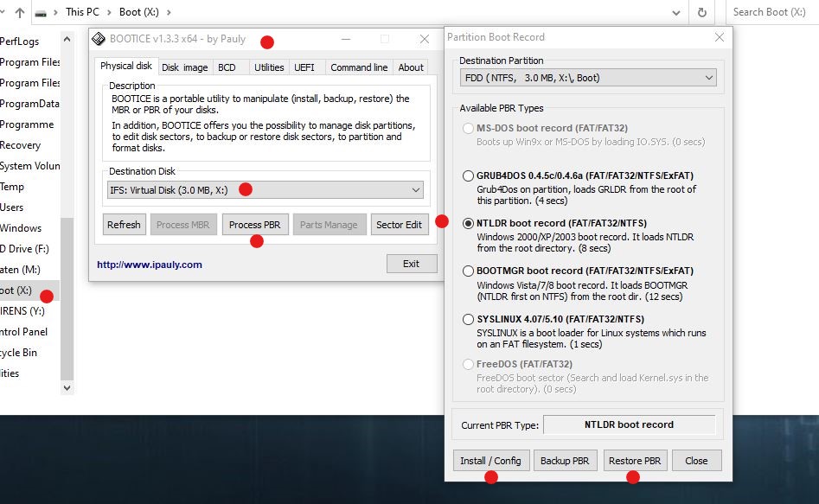Open the About tab

point(411,67)
